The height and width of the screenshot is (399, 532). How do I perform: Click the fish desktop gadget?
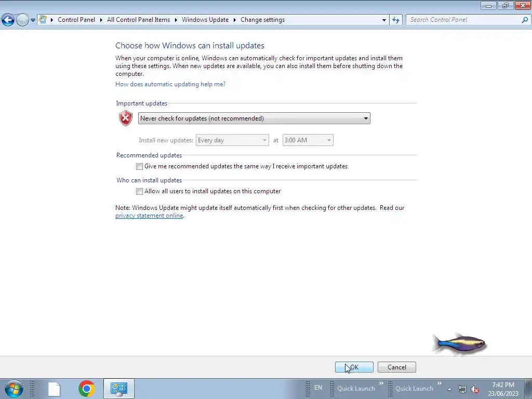pyautogui.click(x=460, y=344)
